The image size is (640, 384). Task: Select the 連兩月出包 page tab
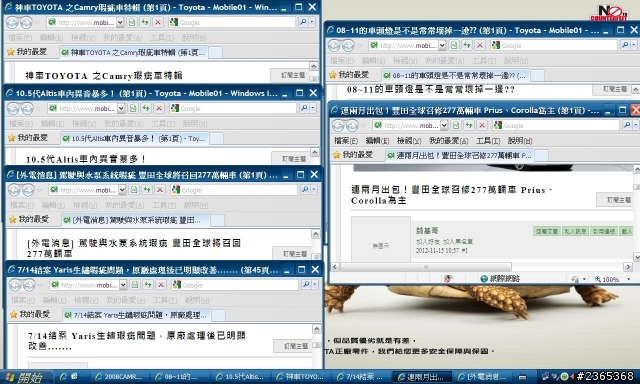459,155
